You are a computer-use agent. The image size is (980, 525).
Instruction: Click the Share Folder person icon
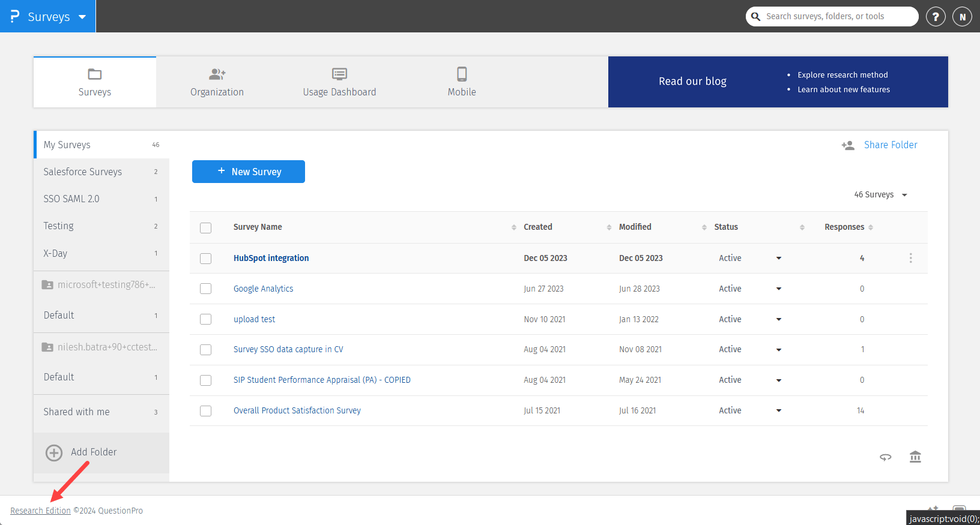pos(847,145)
